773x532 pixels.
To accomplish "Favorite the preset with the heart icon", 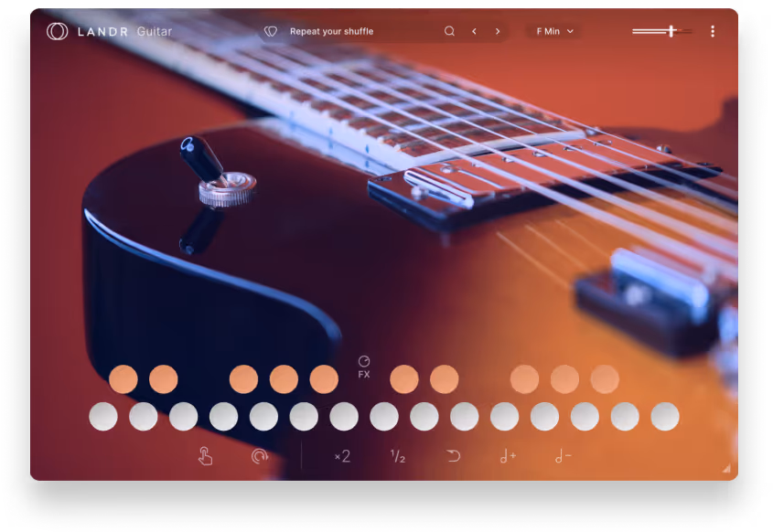I will [271, 31].
